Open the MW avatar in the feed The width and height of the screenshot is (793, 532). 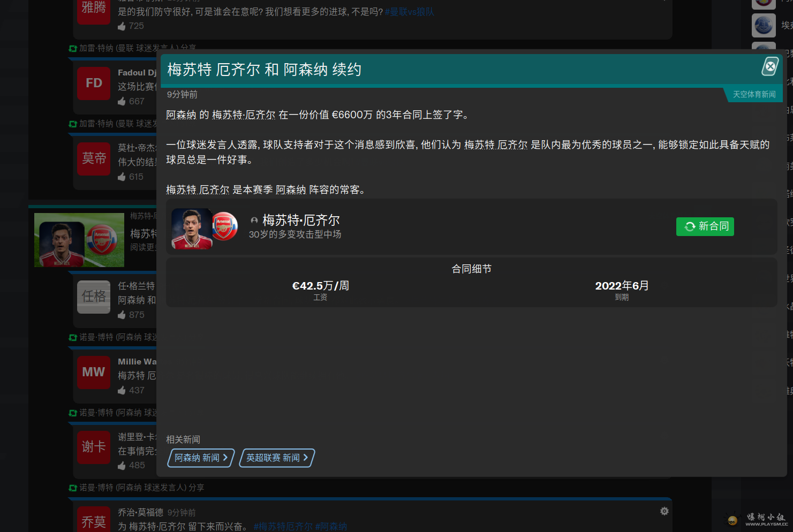tap(94, 373)
